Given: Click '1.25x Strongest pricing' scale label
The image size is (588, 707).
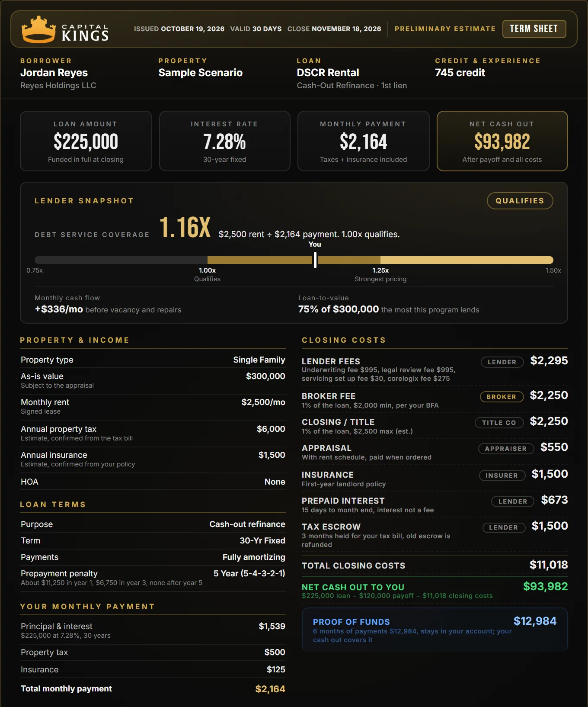Looking at the screenshot, I should pos(380,275).
